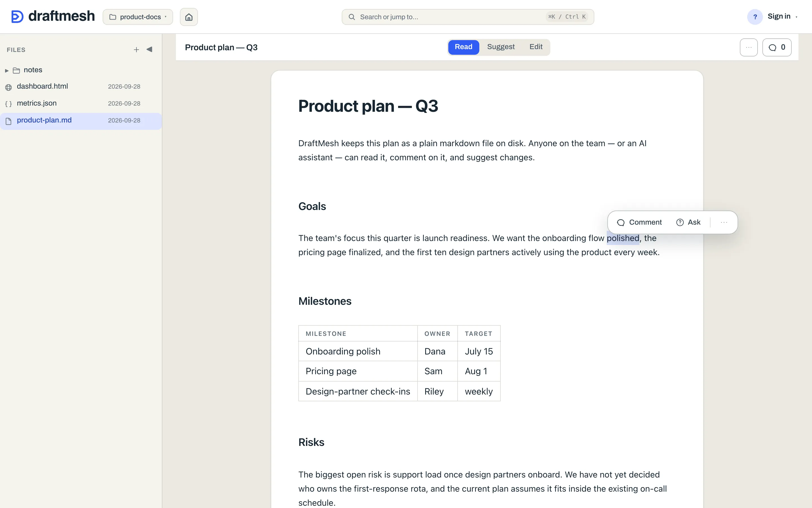Expand the notes folder arrow

point(7,71)
